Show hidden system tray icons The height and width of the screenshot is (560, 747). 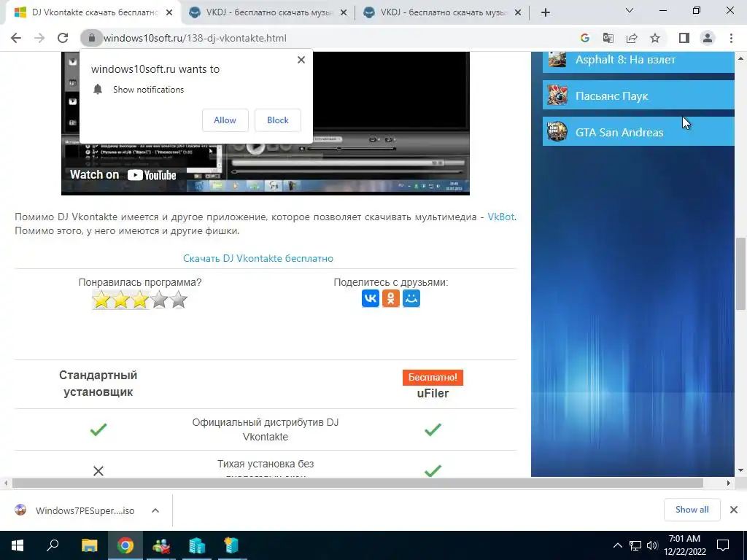coord(617,545)
